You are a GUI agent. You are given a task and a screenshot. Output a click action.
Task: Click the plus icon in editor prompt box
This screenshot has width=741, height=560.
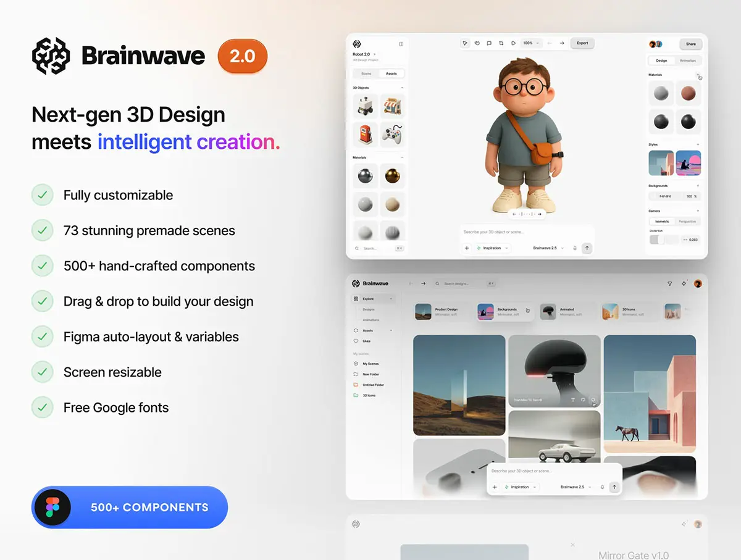click(467, 248)
